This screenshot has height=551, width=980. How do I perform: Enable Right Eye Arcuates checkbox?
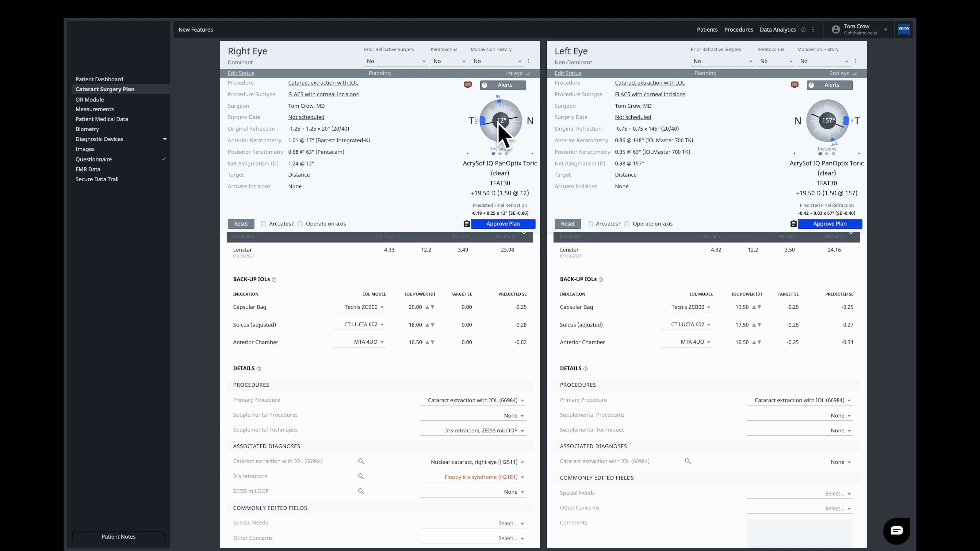(264, 224)
